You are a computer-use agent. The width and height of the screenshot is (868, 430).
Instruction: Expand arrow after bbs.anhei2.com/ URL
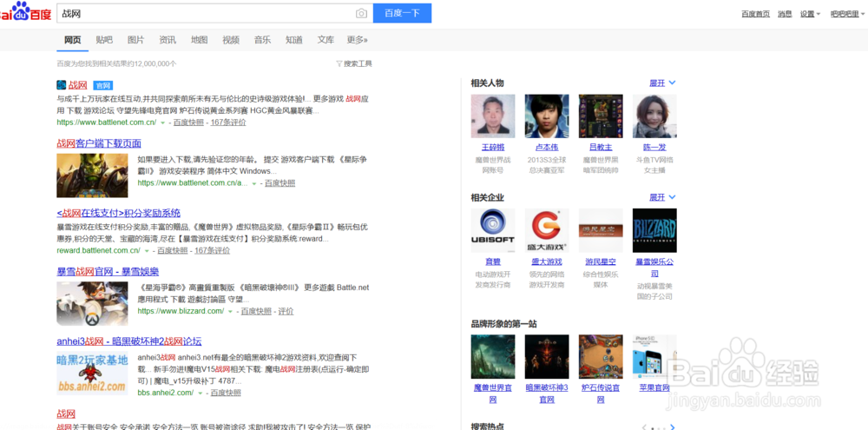(200, 393)
